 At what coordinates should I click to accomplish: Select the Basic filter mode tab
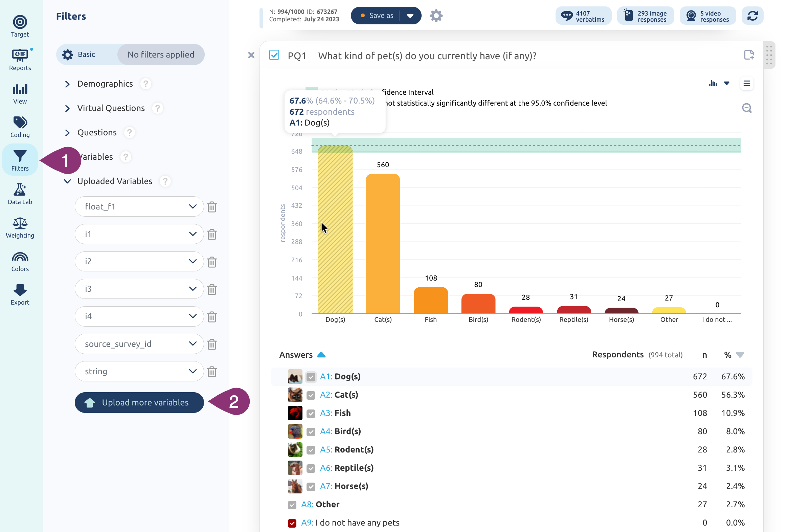pyautogui.click(x=87, y=54)
